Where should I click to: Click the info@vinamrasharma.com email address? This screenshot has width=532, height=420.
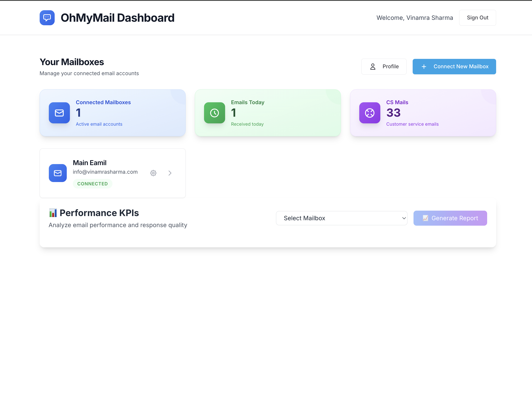[105, 172]
